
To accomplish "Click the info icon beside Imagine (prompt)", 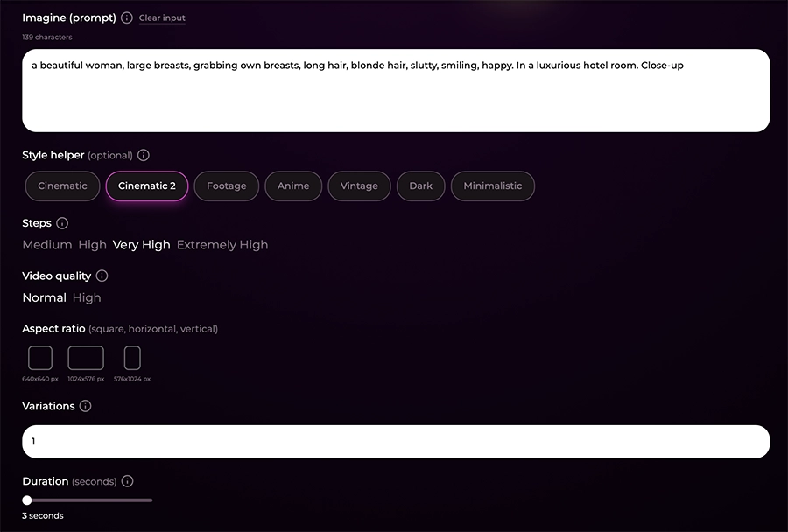I will pyautogui.click(x=127, y=17).
